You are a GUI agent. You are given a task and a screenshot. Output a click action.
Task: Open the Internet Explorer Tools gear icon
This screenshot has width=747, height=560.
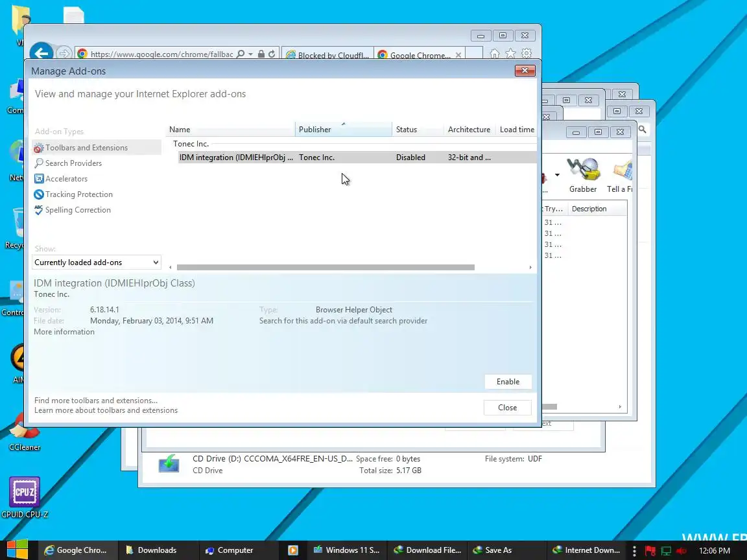click(x=527, y=53)
